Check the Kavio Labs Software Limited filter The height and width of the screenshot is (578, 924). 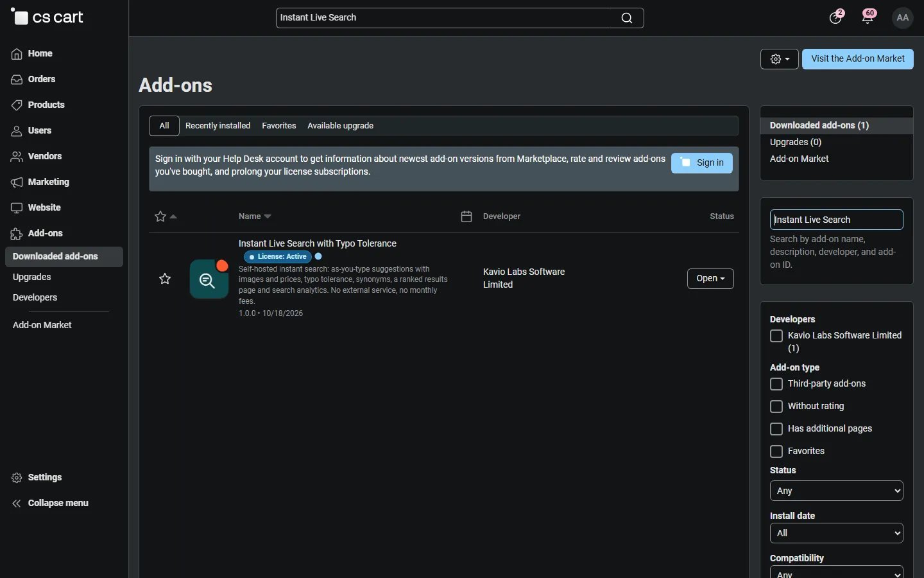776,336
